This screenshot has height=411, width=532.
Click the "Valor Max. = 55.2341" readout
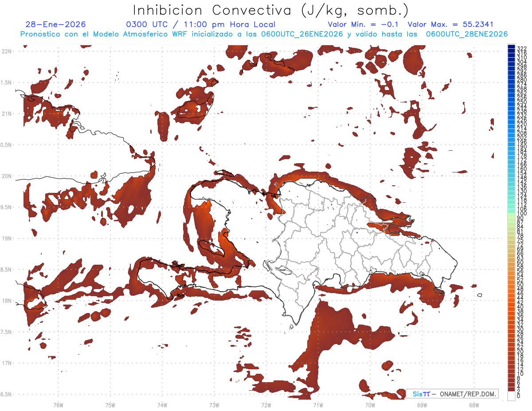pyautogui.click(x=450, y=24)
